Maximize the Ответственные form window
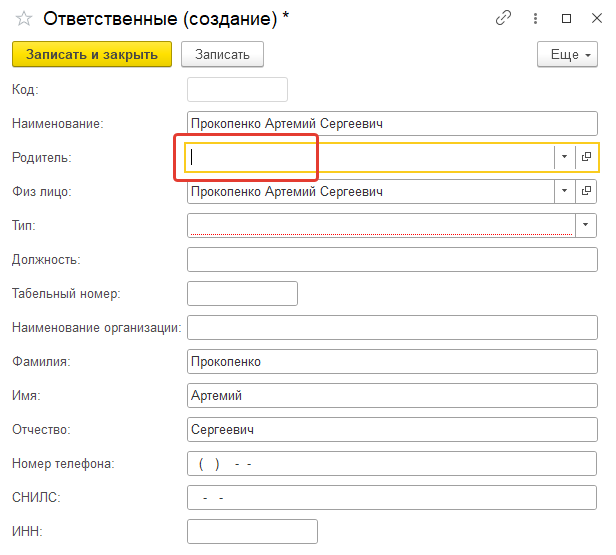This screenshot has height=555, width=616. click(x=566, y=18)
